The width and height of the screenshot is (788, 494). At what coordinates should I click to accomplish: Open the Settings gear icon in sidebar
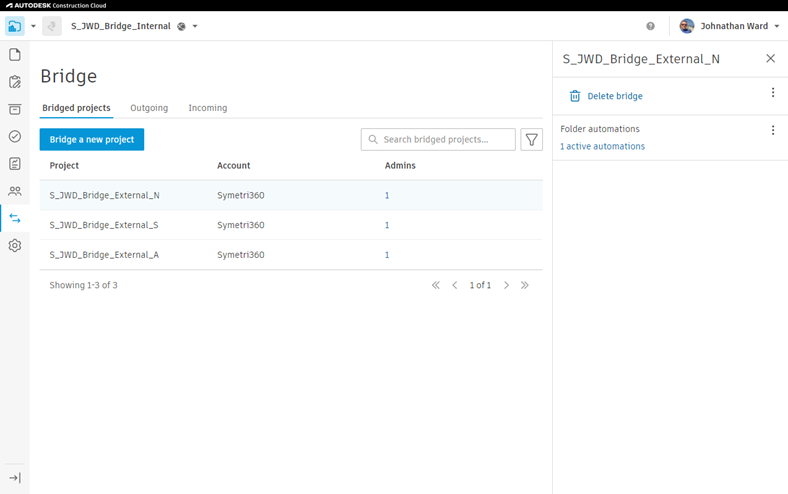pyautogui.click(x=15, y=246)
